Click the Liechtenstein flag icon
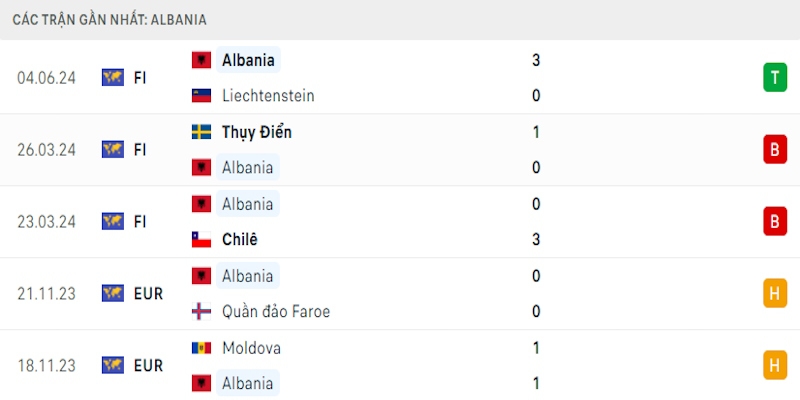Viewport: 800px width, 400px height. 201,96
